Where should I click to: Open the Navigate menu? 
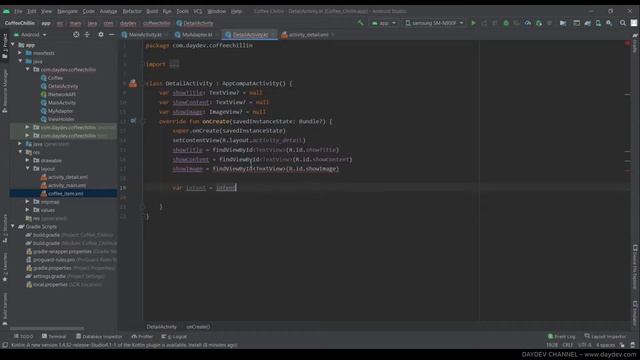pos(67,11)
